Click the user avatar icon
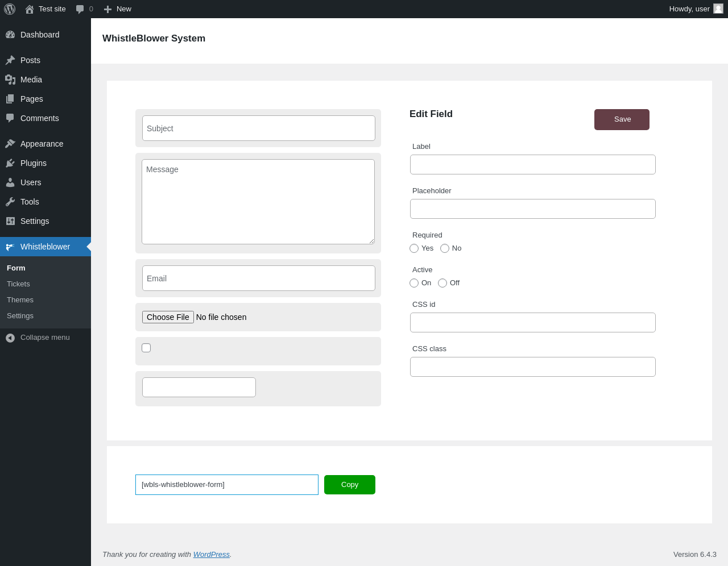The width and height of the screenshot is (728, 566). 718,9
